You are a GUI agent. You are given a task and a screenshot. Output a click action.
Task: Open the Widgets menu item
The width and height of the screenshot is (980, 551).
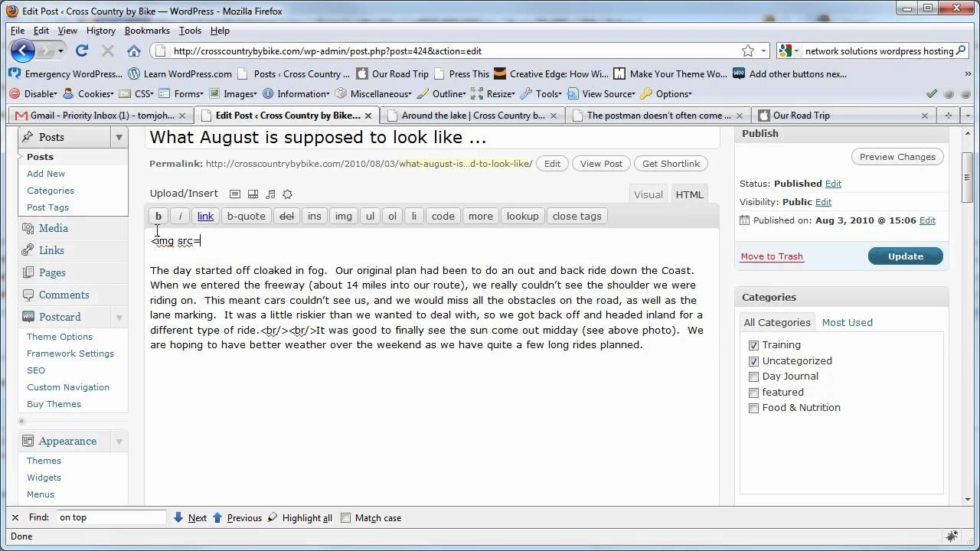[x=44, y=478]
